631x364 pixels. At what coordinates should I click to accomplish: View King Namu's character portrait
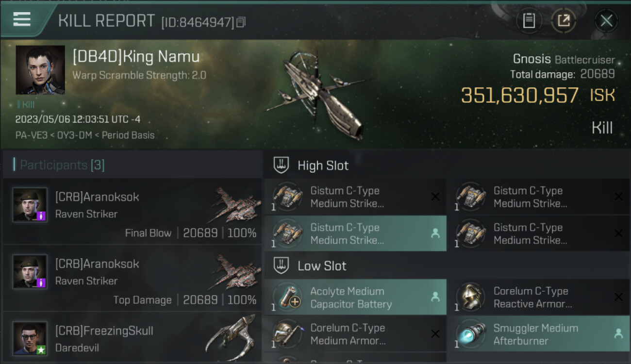click(x=40, y=70)
